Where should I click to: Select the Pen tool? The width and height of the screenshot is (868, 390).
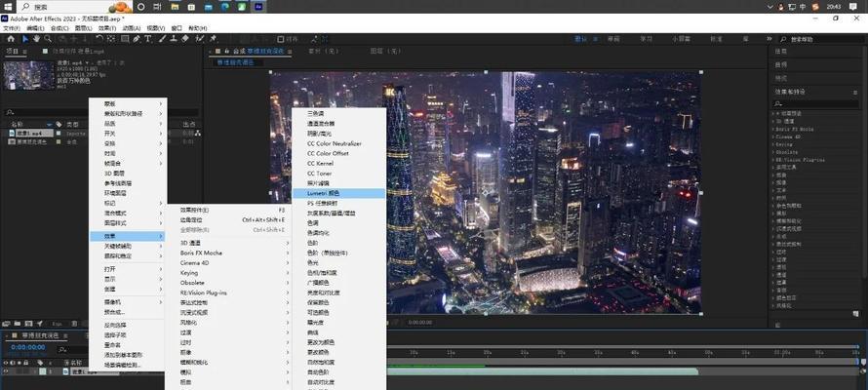coord(137,39)
